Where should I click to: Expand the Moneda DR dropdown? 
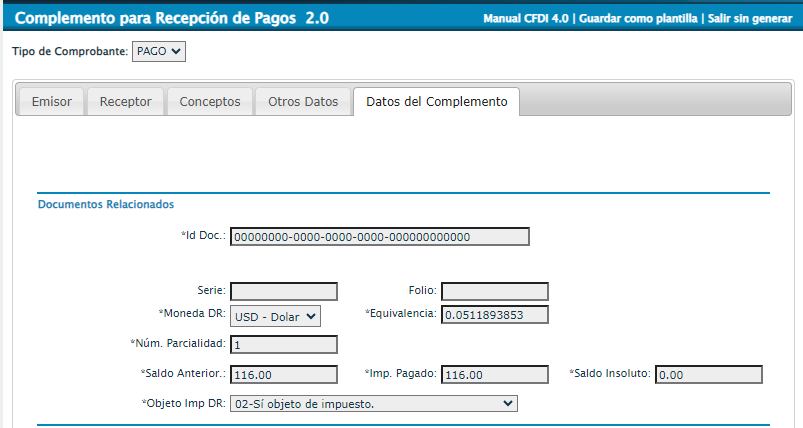pyautogui.click(x=275, y=316)
